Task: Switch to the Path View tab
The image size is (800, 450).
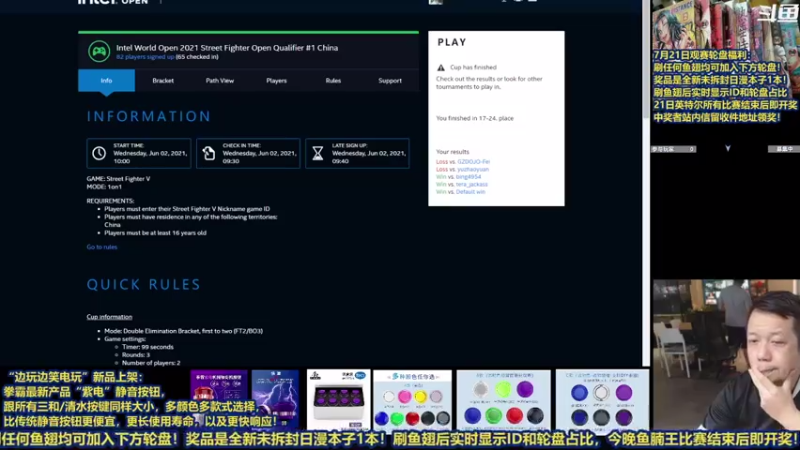Action: point(220,81)
